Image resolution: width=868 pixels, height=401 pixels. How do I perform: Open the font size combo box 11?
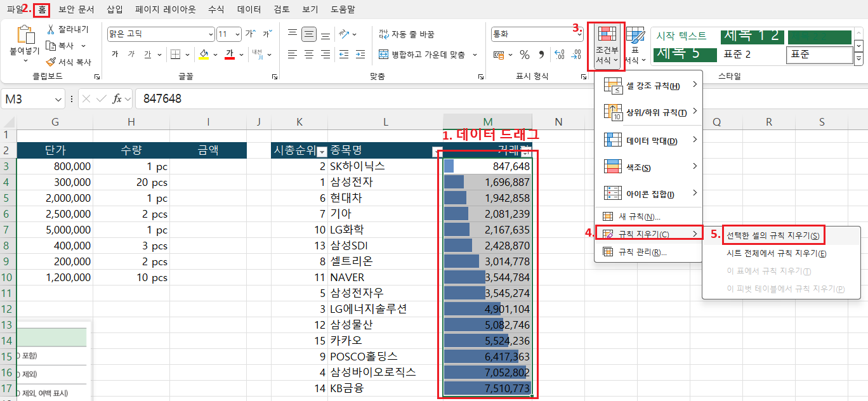[229, 34]
